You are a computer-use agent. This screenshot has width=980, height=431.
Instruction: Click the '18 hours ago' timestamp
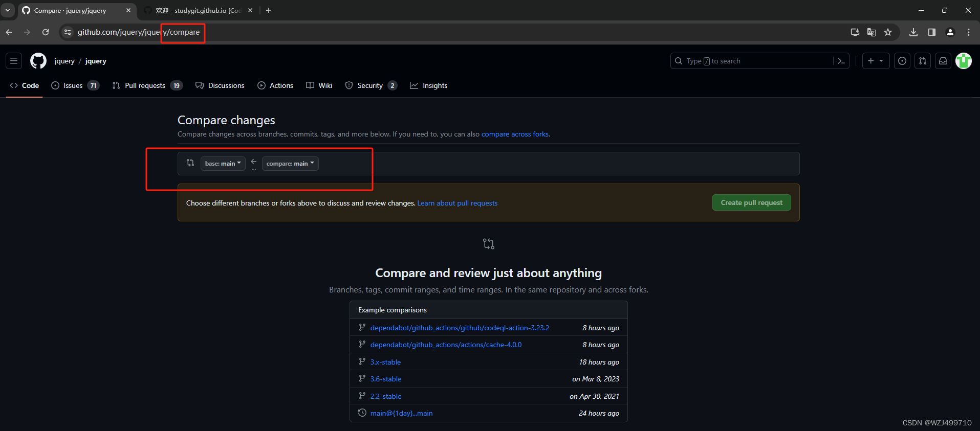click(x=599, y=362)
